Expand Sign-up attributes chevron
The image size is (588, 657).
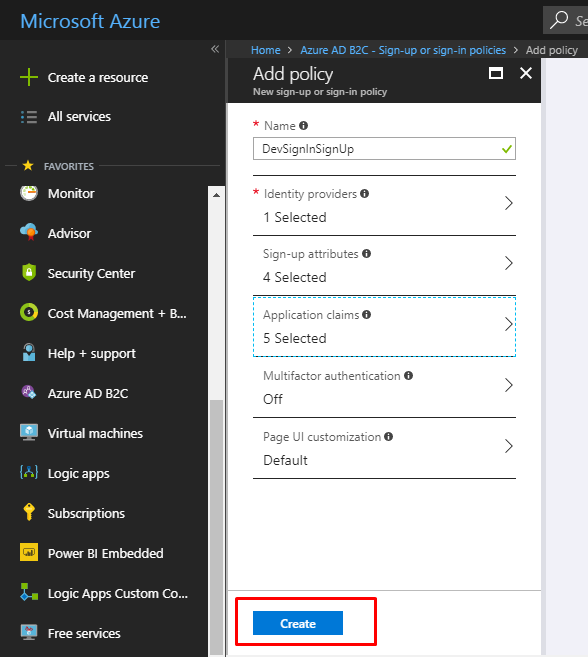tap(508, 264)
